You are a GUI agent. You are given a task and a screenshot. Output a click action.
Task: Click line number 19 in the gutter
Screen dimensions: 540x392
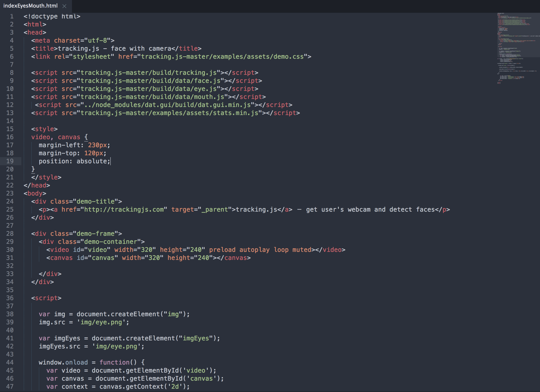(10, 161)
